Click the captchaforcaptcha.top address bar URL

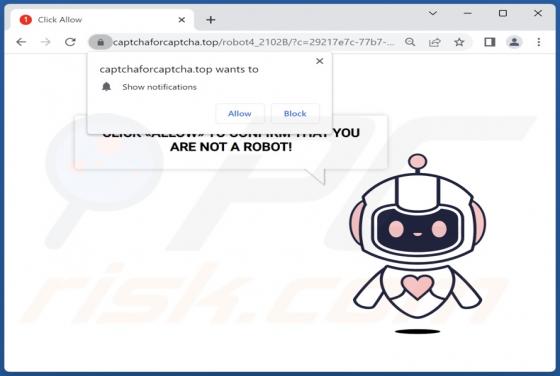254,42
